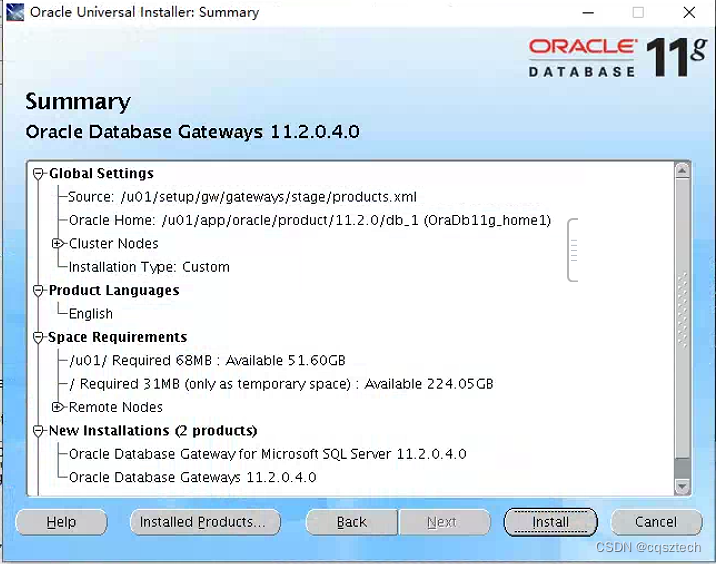Click the scrollbar up arrow

(682, 171)
